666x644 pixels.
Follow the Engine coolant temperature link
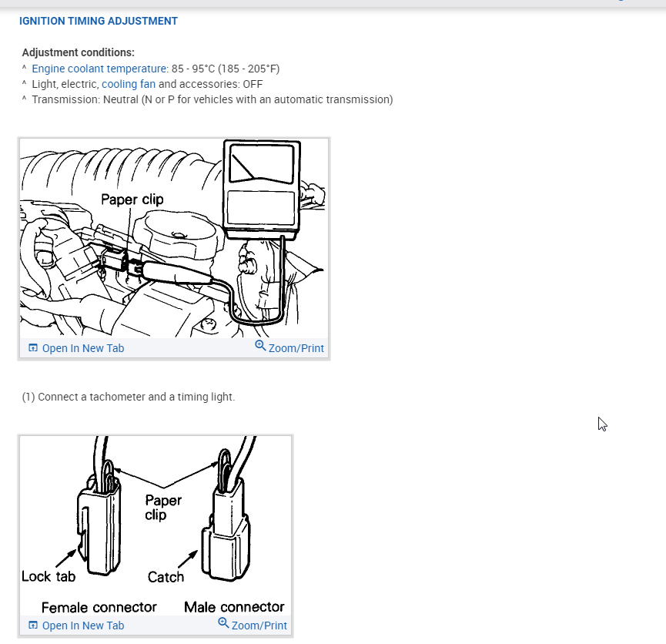click(x=99, y=69)
